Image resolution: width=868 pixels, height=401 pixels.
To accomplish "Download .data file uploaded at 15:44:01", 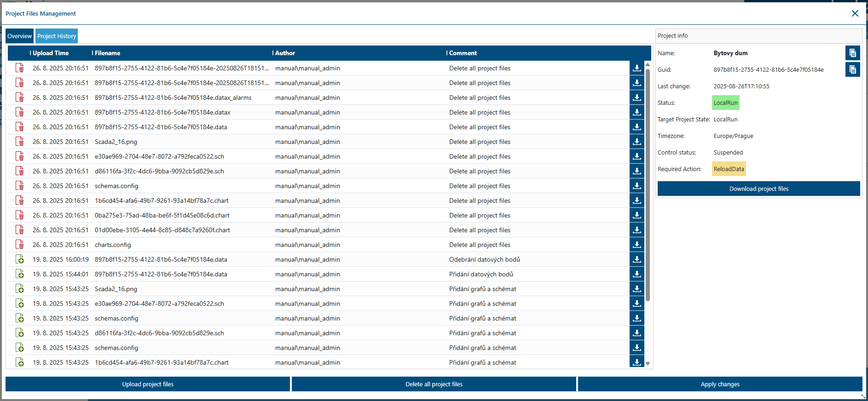I will tap(637, 274).
